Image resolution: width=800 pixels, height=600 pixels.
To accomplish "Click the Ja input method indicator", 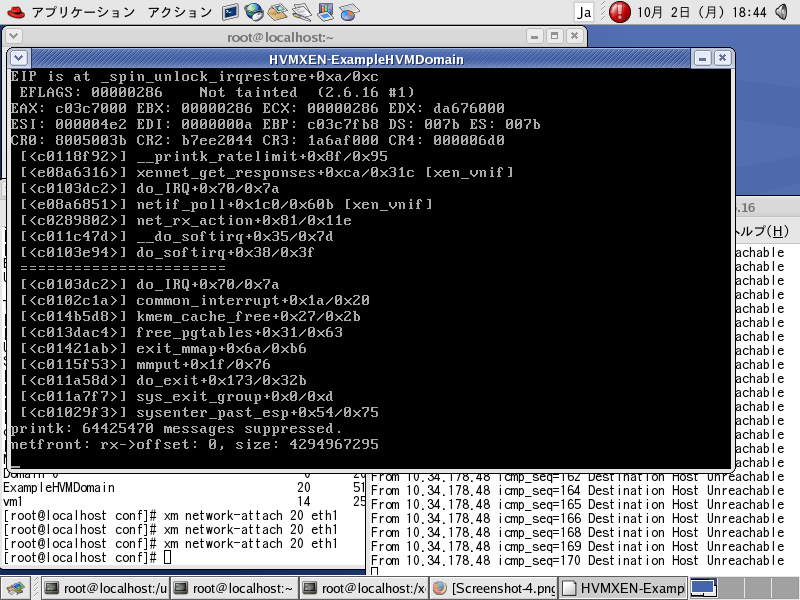I will point(585,12).
